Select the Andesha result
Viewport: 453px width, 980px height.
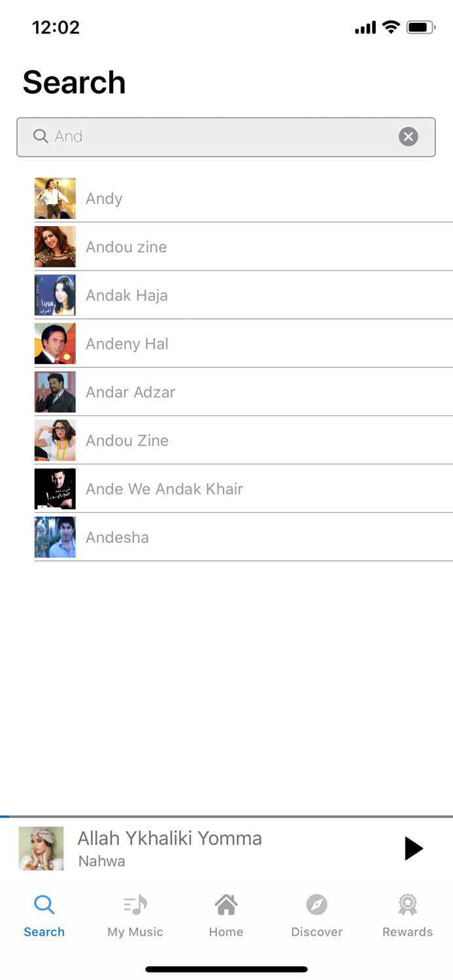pos(117,537)
